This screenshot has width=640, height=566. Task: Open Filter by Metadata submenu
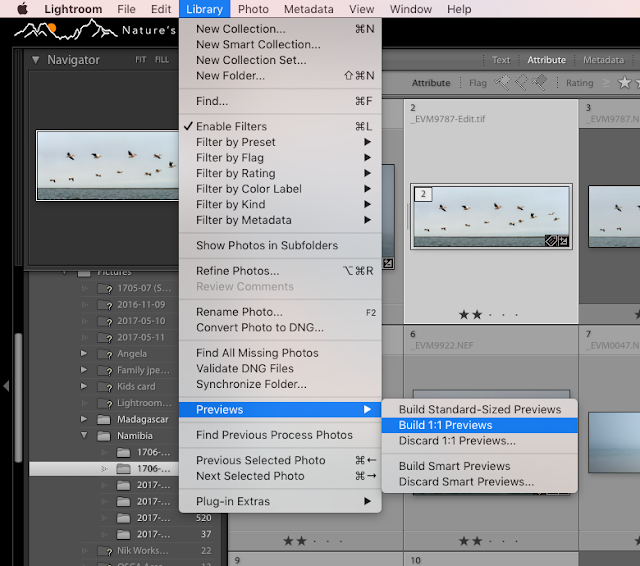(x=280, y=220)
